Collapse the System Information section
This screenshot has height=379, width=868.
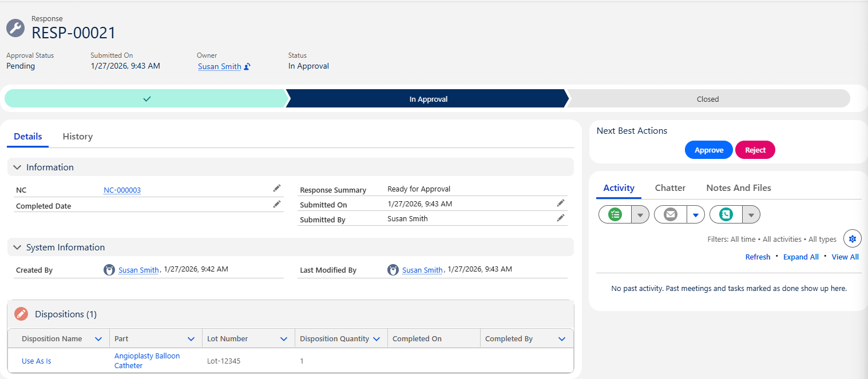pos(17,248)
